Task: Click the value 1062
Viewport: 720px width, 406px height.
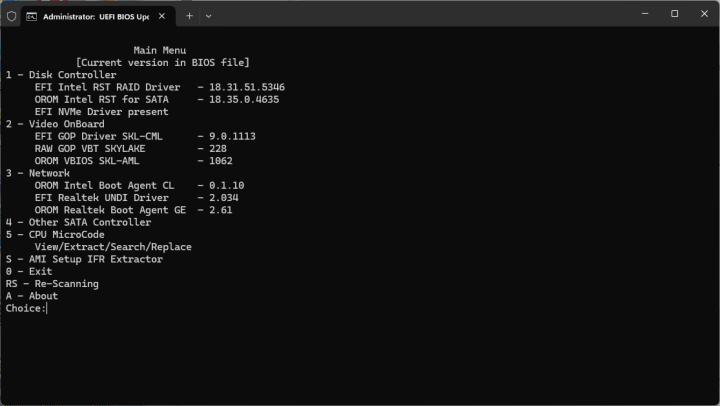Action: pyautogui.click(x=221, y=161)
